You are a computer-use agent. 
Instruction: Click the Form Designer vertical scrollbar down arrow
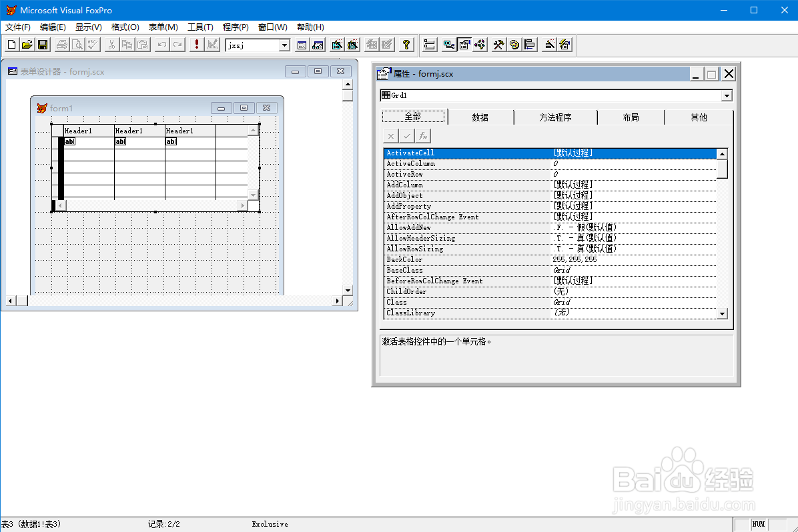(348, 291)
